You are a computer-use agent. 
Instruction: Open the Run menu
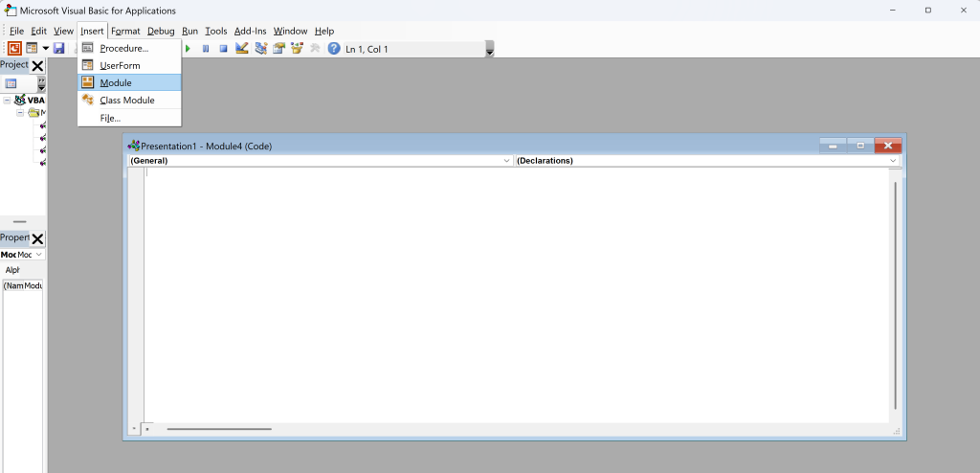(190, 31)
